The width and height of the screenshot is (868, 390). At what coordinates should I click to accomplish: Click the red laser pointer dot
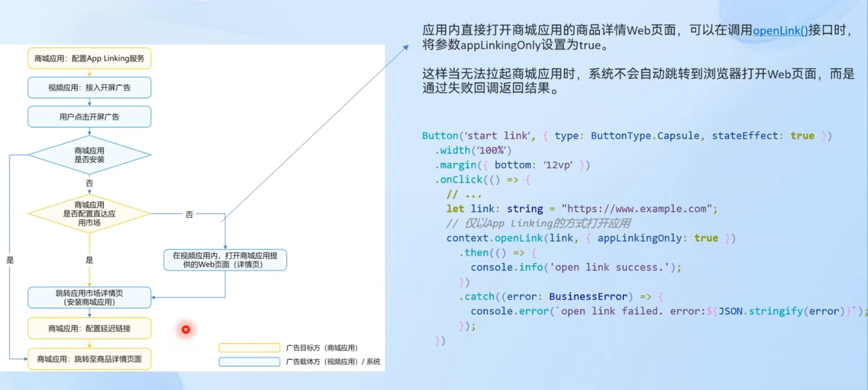click(186, 329)
